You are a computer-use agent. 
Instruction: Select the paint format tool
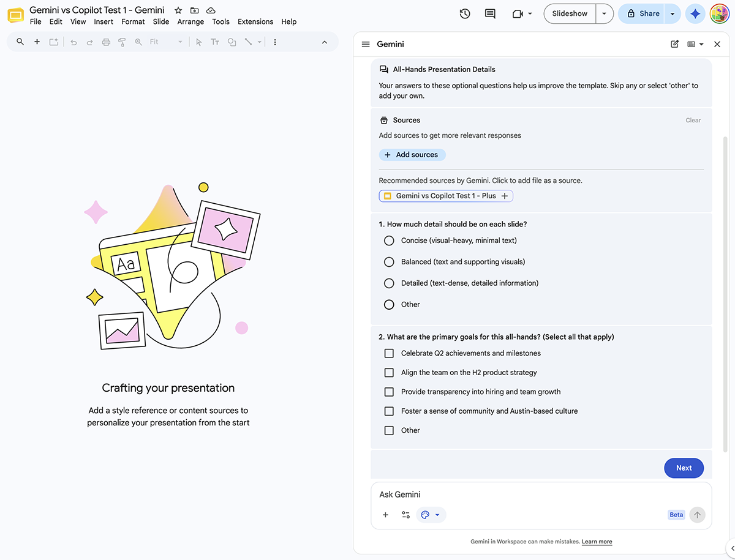122,42
